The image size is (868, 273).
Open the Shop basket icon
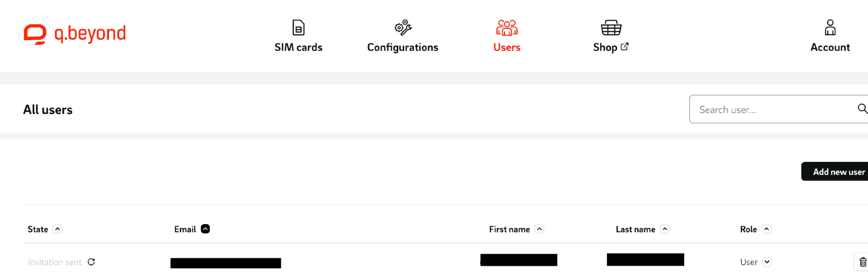pyautogui.click(x=611, y=28)
